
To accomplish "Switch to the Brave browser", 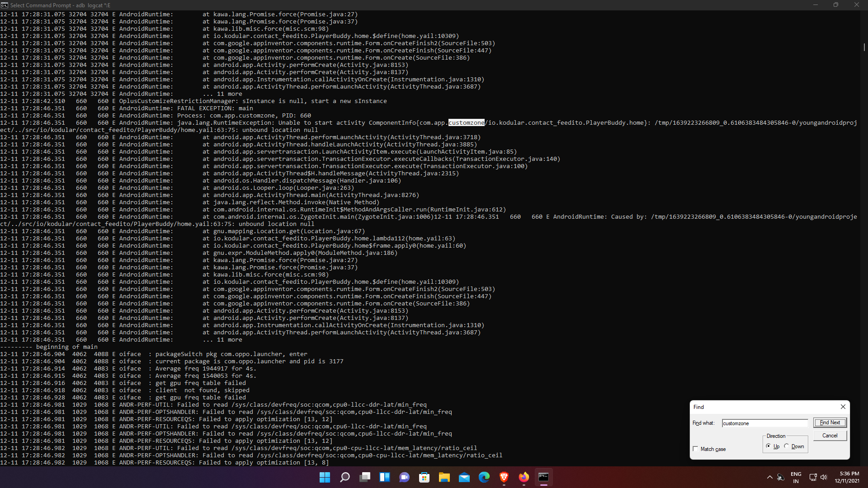I will pyautogui.click(x=504, y=477).
